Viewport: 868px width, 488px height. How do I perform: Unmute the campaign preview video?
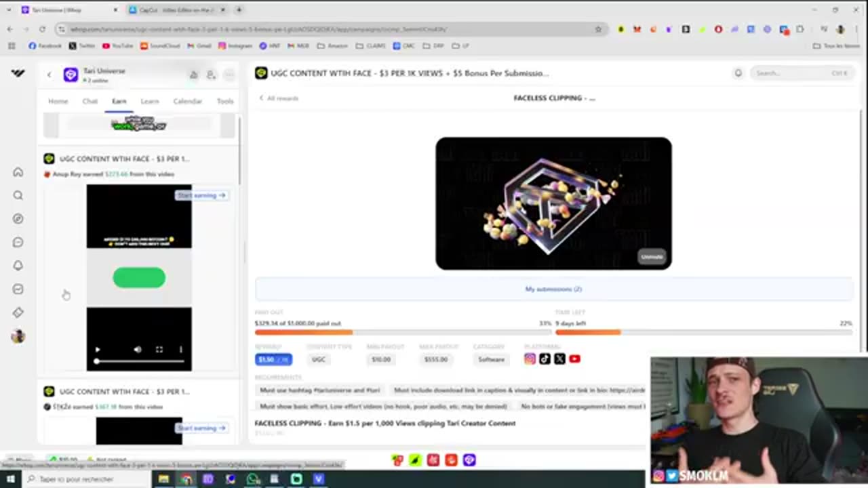click(x=652, y=257)
